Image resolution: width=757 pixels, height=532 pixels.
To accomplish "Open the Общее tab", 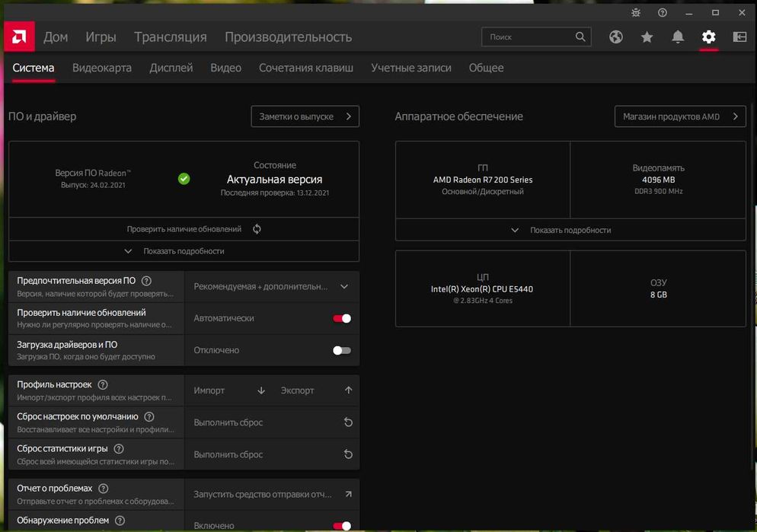I will pyautogui.click(x=486, y=68).
